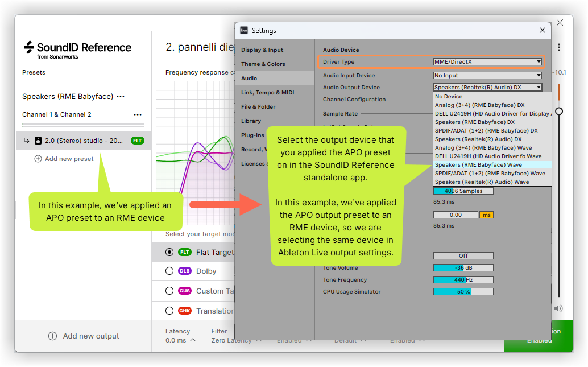Choose DELL U2419H HD Audio Driver Wave
Viewport: 588px width, 367px height.
coord(492,156)
